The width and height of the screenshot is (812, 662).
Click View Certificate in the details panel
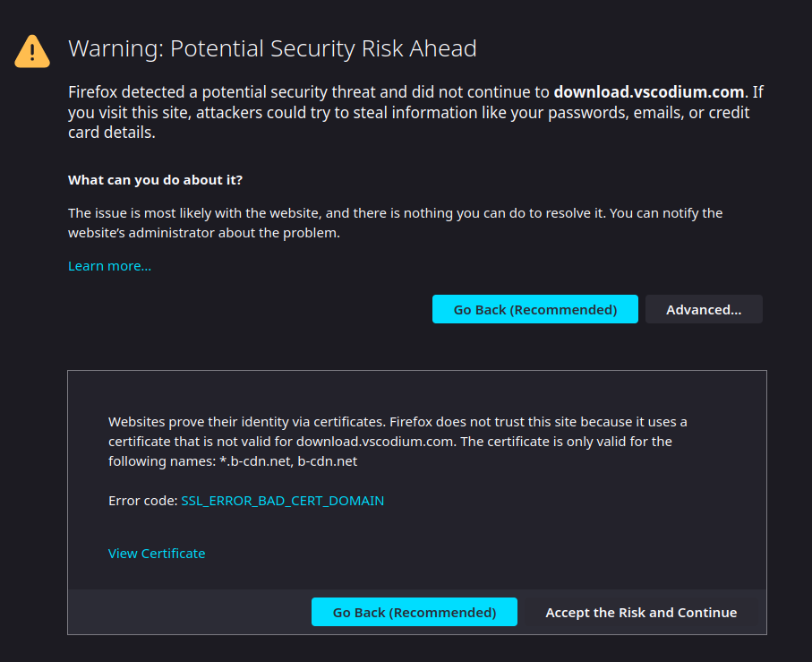157,554
